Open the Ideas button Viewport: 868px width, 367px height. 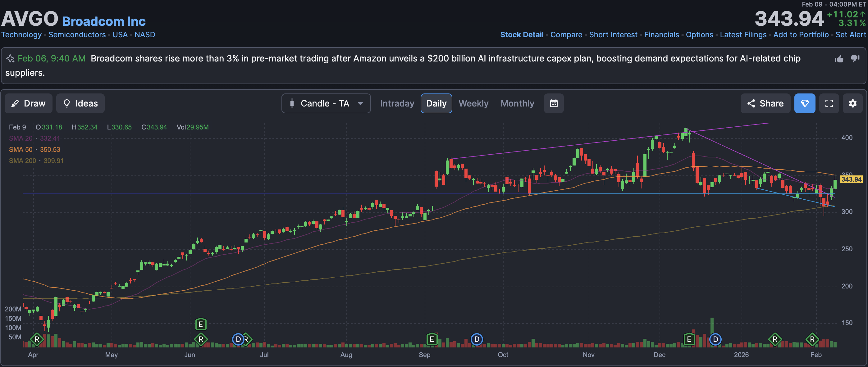coord(80,103)
